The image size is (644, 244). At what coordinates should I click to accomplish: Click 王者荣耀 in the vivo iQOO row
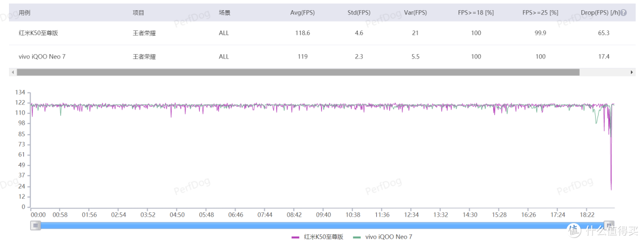(144, 57)
